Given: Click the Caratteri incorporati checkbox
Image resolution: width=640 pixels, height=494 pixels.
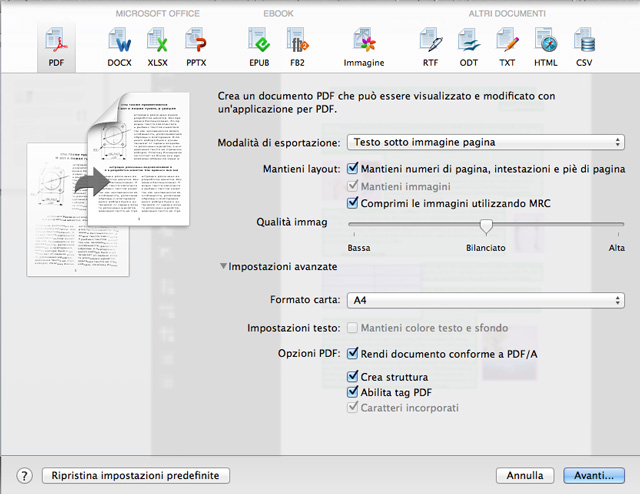Looking at the screenshot, I should pyautogui.click(x=353, y=407).
